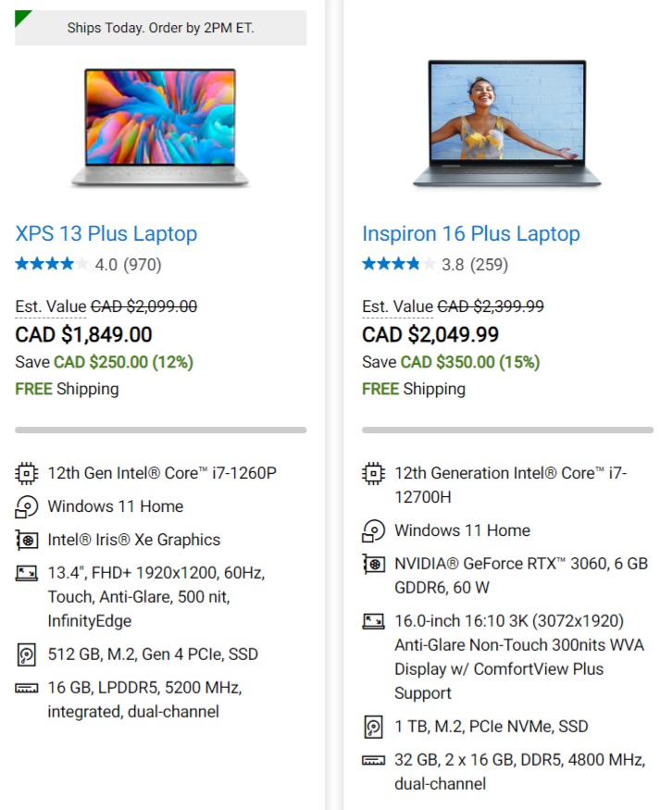Viewport: 672px width, 810px height.
Task: Click the 1 TB SSD storage icon
Action: click(373, 727)
